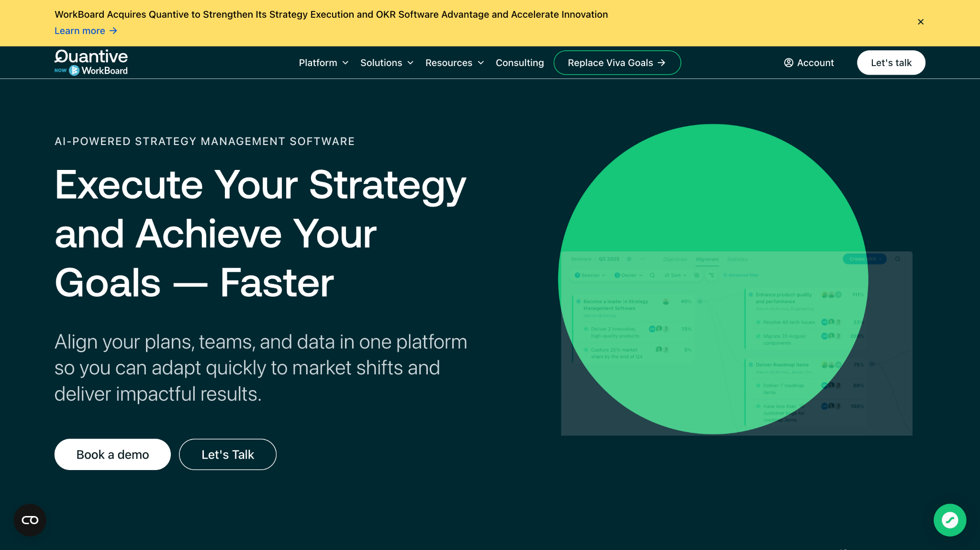Click the outlined Let's Talk hero button
This screenshot has width=980, height=550.
tap(228, 454)
